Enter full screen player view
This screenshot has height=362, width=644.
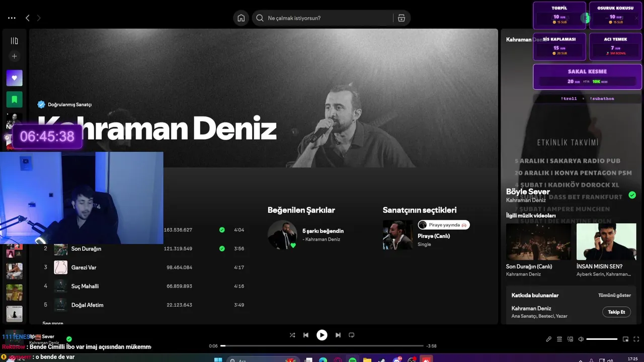click(x=636, y=339)
